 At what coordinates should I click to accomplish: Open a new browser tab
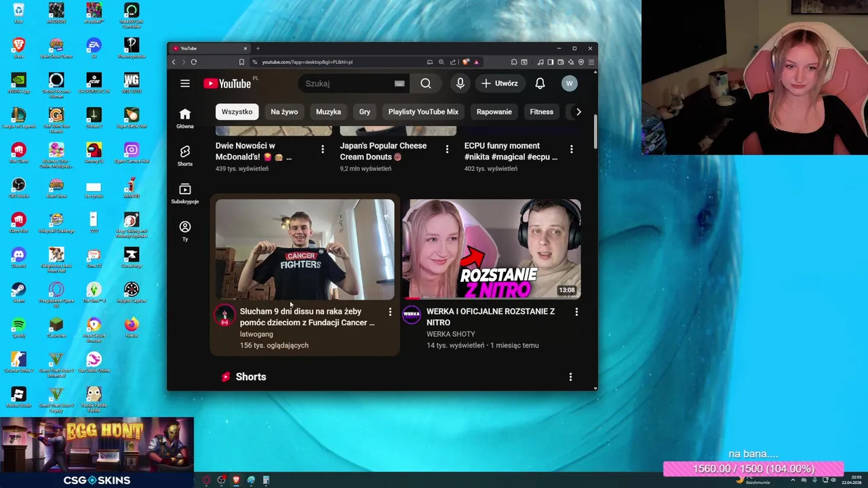tap(258, 48)
